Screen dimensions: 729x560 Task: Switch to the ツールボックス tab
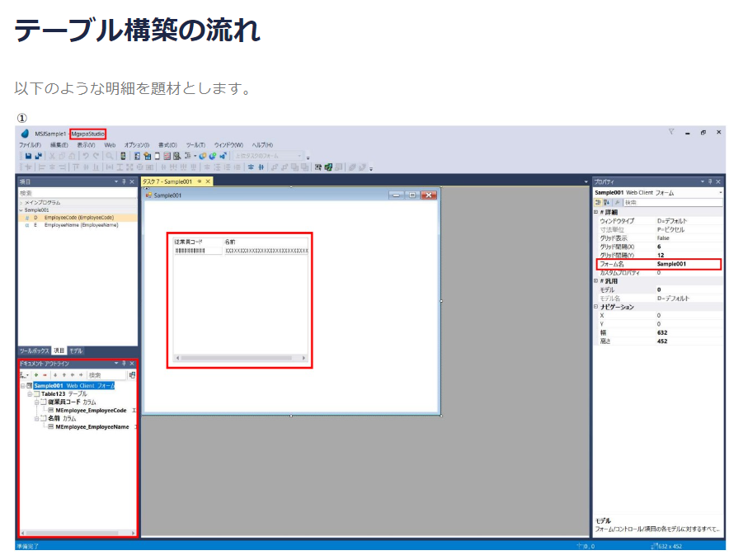(34, 351)
